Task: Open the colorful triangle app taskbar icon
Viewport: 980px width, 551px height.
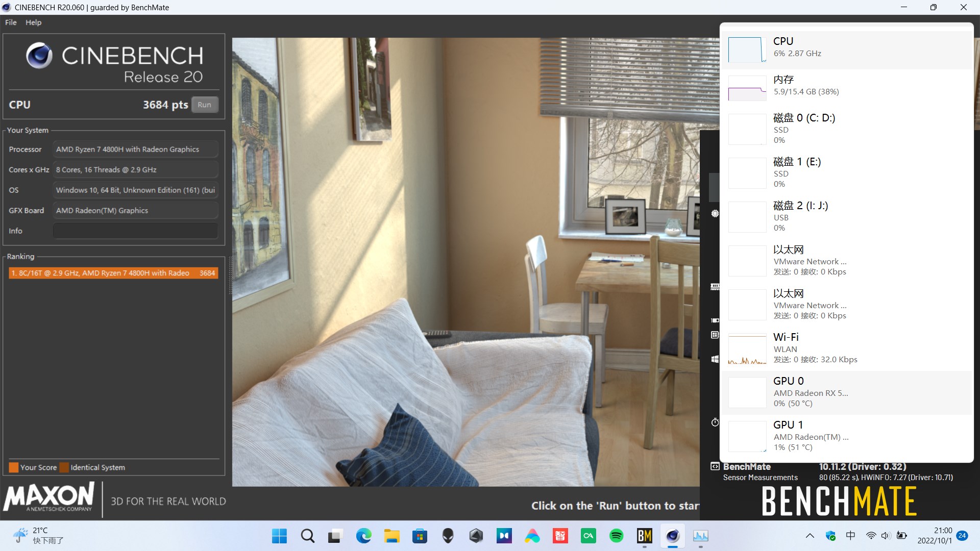Action: [x=532, y=536]
